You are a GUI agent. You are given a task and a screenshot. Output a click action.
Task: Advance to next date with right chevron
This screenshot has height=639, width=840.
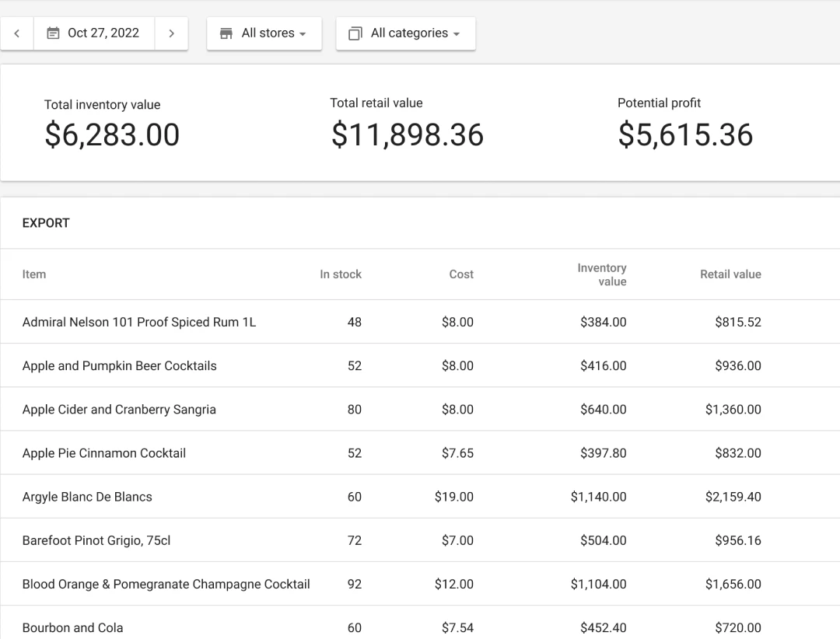click(x=171, y=33)
